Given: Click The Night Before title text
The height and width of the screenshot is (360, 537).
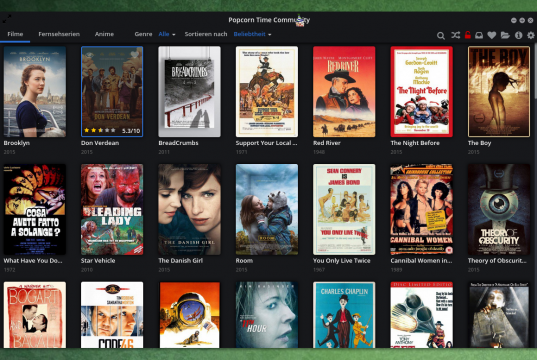Looking at the screenshot, I should (415, 143).
